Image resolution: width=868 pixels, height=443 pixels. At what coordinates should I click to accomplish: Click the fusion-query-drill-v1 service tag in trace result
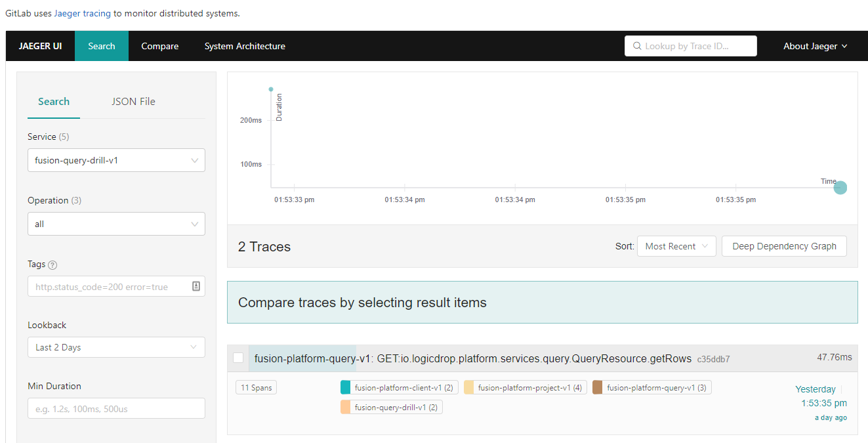click(x=391, y=408)
